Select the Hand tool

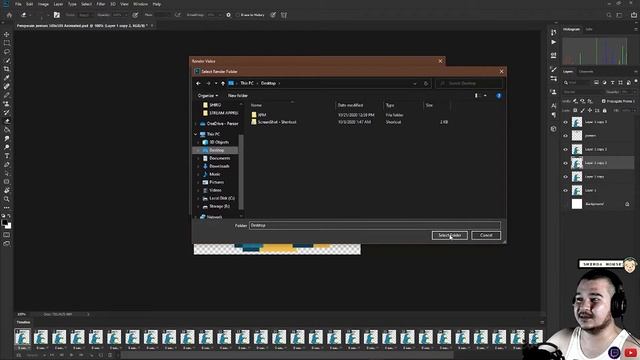7,190
